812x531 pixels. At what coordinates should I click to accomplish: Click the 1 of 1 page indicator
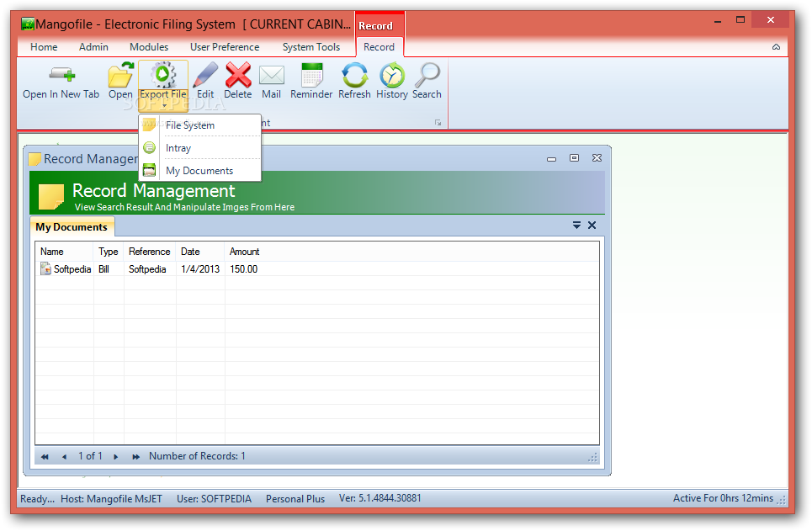(x=91, y=456)
